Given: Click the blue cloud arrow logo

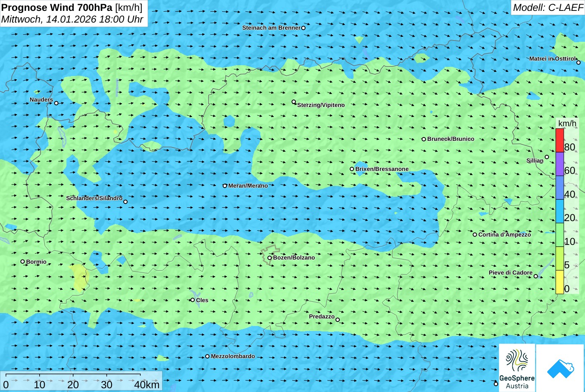Looking at the screenshot, I should (560, 368).
